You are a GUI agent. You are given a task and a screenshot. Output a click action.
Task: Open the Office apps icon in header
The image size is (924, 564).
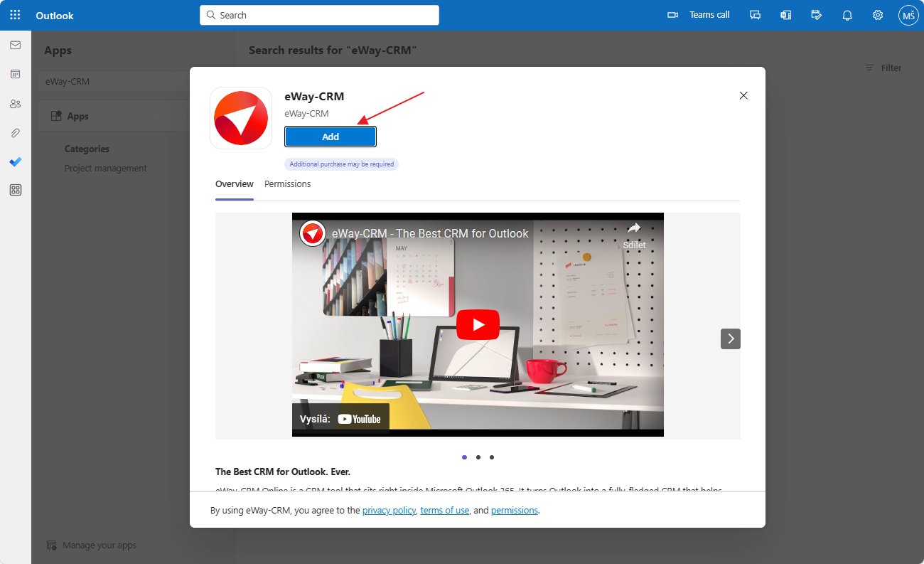(785, 15)
